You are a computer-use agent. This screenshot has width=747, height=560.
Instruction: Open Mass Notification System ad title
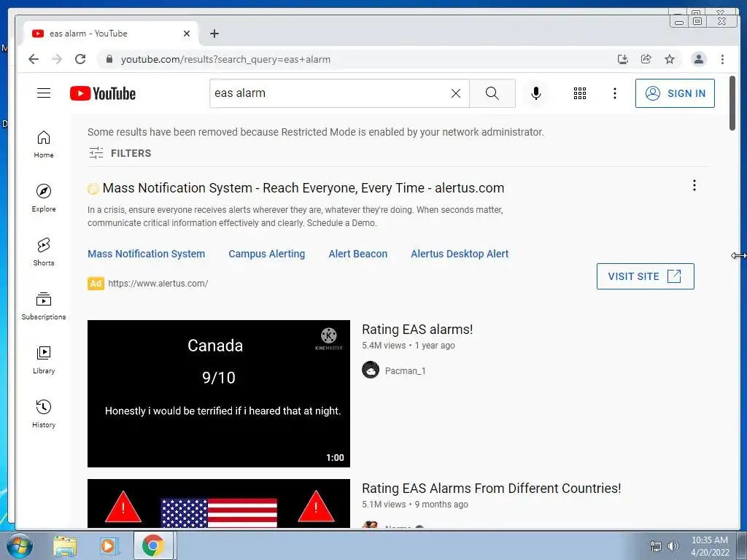tap(303, 188)
